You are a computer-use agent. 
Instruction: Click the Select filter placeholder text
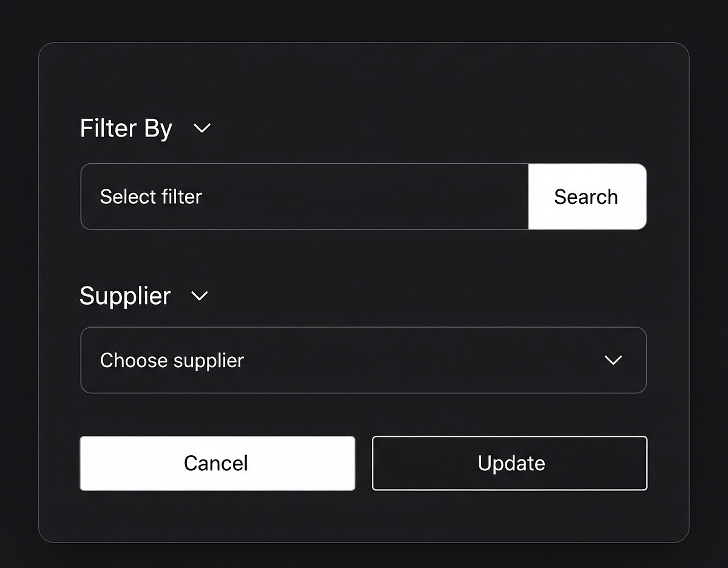[x=151, y=197]
